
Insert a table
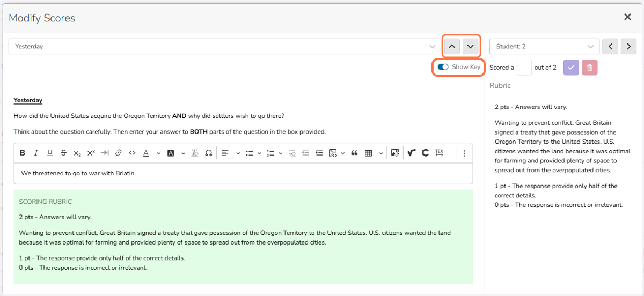[369, 153]
